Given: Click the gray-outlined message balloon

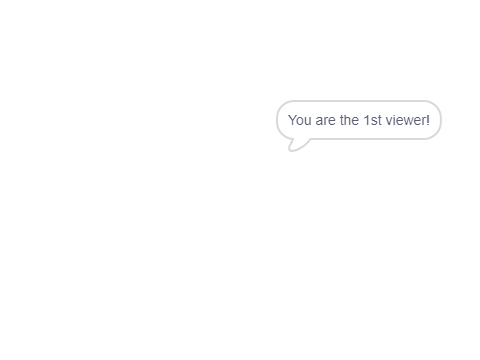Looking at the screenshot, I should click(359, 120).
